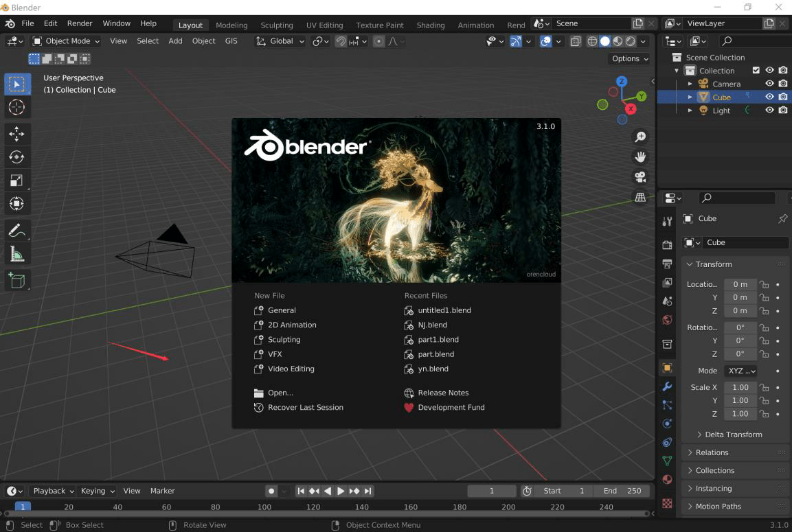Viewport: 792px width, 532px height.
Task: Switch orthographic perspective grid icon
Action: [640, 198]
